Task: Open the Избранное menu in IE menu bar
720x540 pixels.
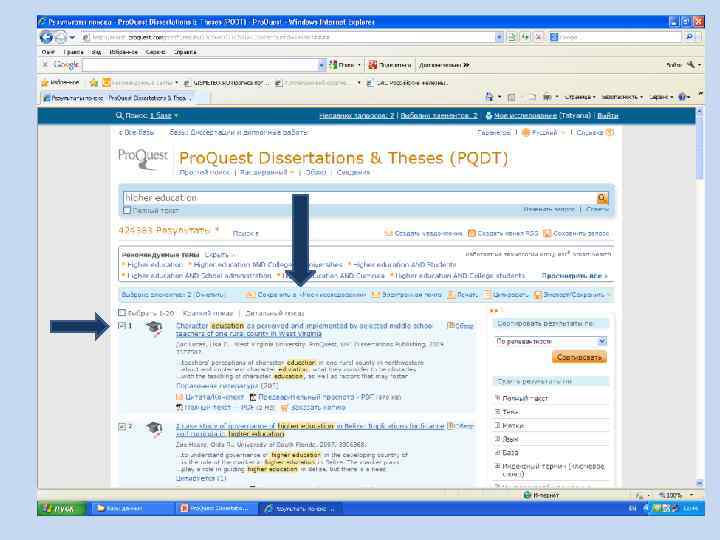Action: point(124,52)
